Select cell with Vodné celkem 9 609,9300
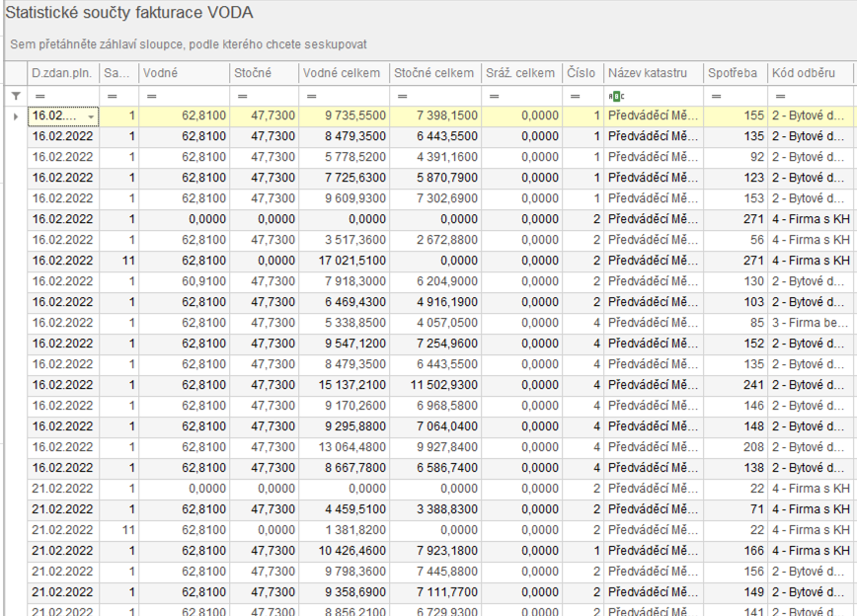 pos(345,199)
